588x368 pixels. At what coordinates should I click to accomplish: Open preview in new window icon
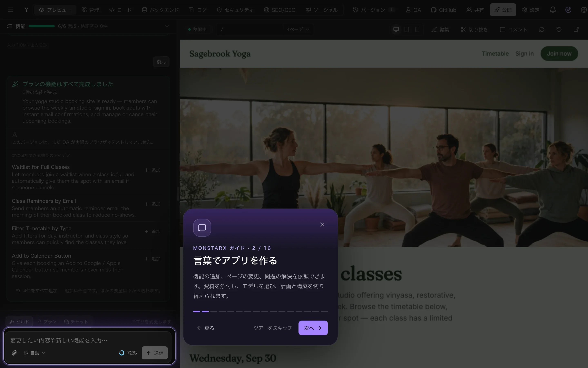click(576, 29)
